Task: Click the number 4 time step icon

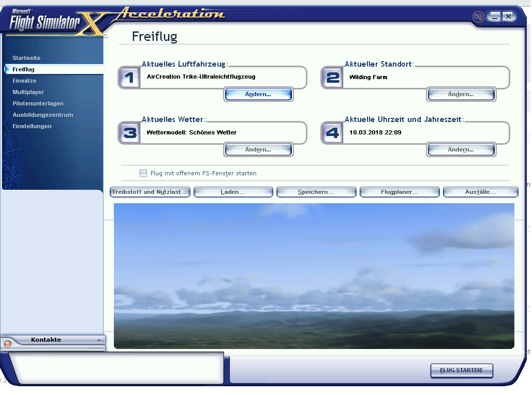Action: coord(332,133)
